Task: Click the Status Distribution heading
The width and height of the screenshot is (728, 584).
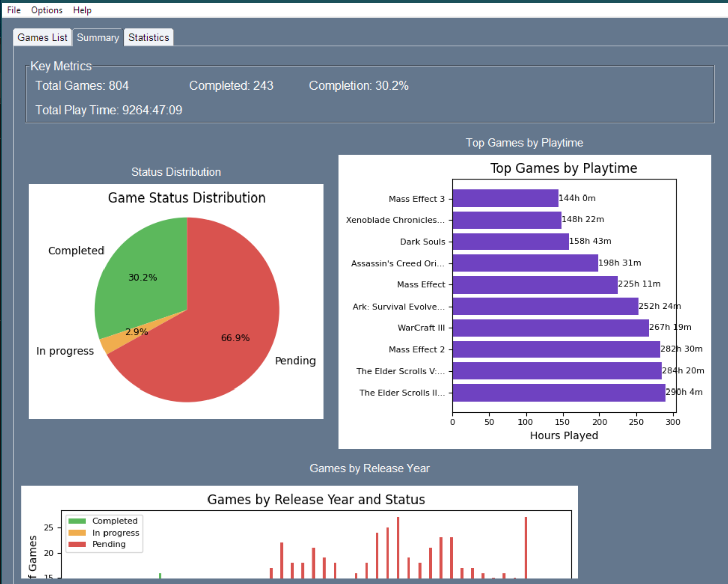Action: coord(176,172)
